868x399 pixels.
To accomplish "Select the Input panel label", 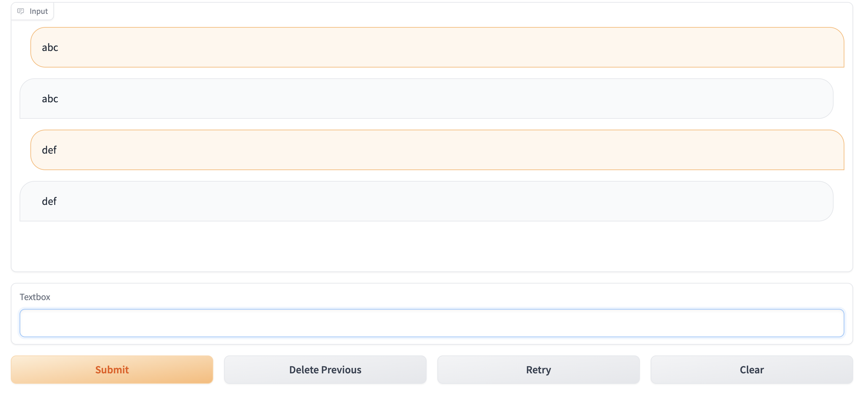I will 38,11.
